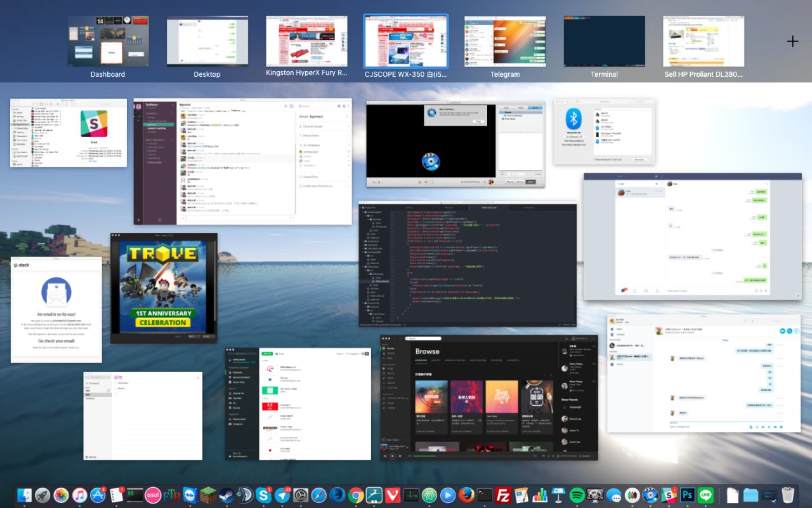This screenshot has width=812, height=508.
Task: Launch Photoshop from the dock
Action: coord(687,495)
